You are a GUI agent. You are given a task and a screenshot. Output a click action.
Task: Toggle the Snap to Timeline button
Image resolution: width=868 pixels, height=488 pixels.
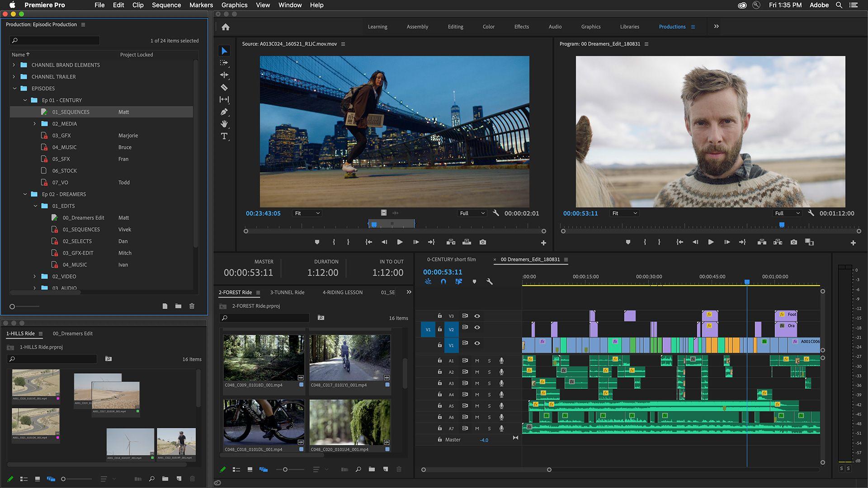click(x=443, y=281)
